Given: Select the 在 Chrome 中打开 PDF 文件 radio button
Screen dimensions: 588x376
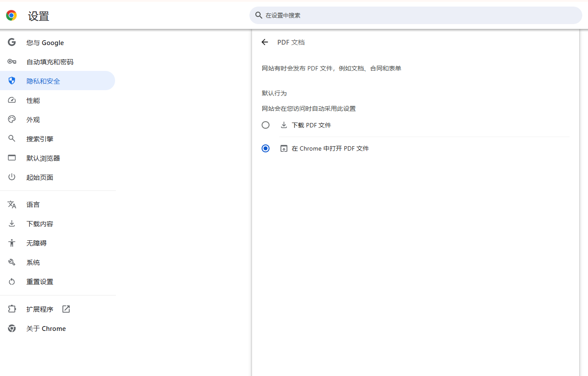Looking at the screenshot, I should point(266,148).
